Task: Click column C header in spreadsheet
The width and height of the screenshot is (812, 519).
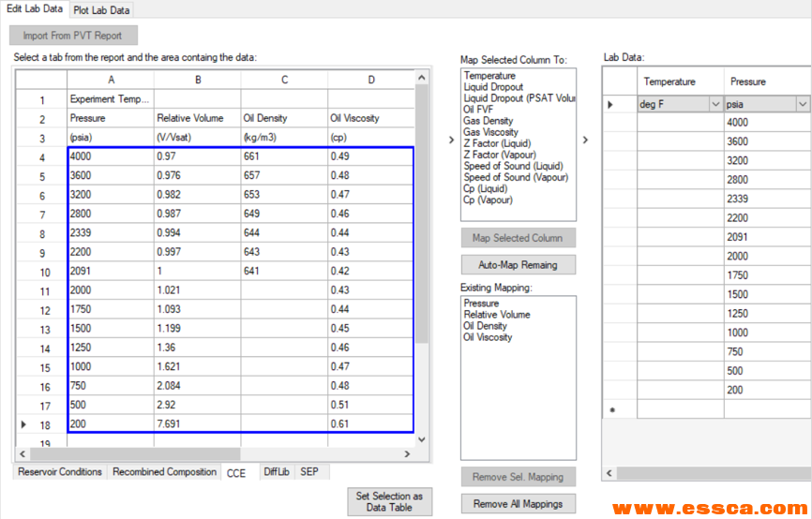Action: (x=284, y=81)
